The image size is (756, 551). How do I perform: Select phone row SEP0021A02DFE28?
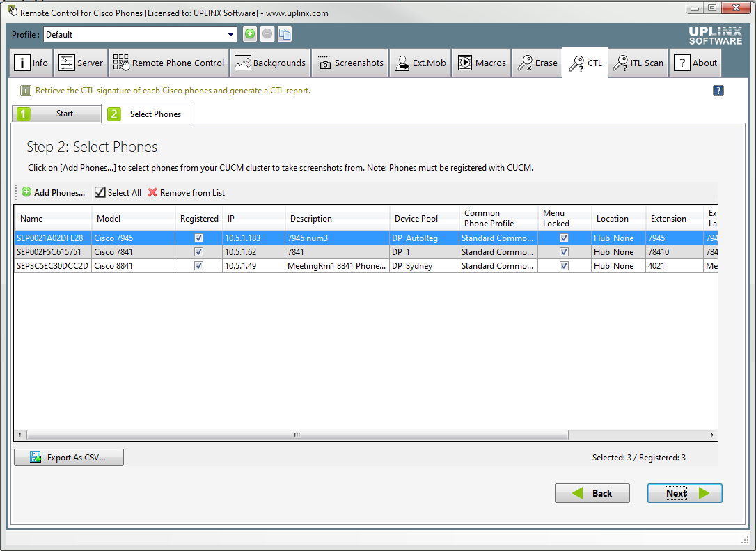[x=366, y=238]
